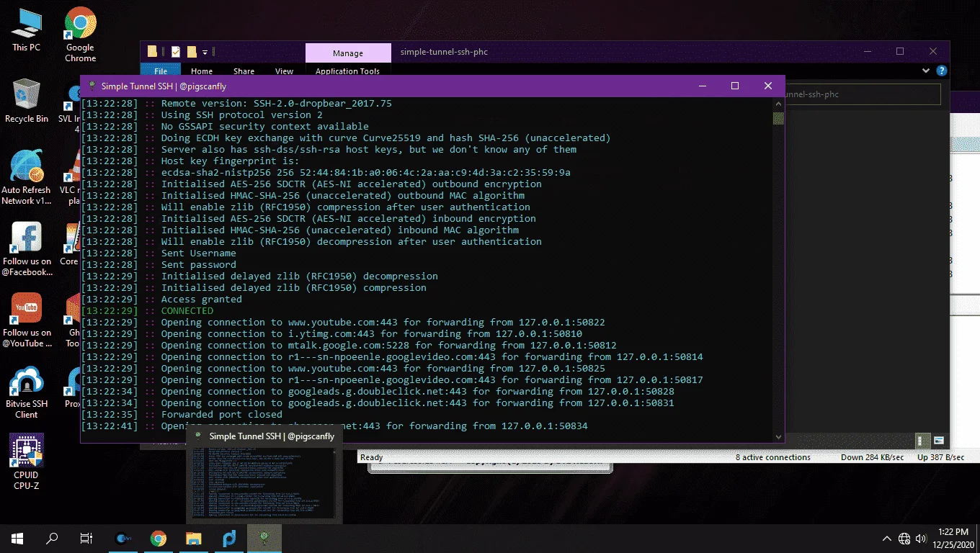Image resolution: width=980 pixels, height=553 pixels.
Task: Open the Windows Start menu
Action: point(17,538)
